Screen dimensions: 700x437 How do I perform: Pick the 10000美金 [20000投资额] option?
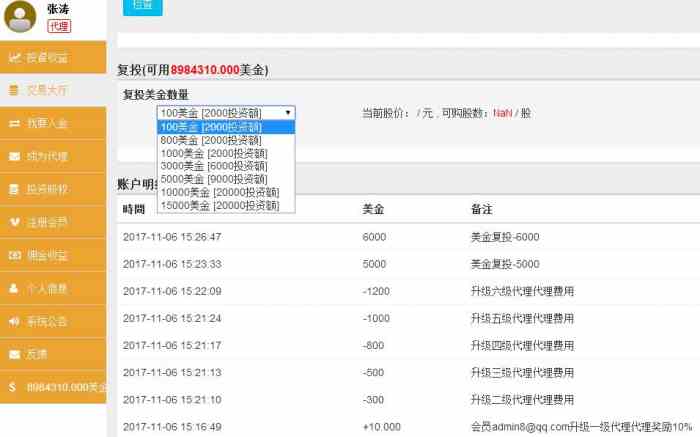(x=218, y=192)
